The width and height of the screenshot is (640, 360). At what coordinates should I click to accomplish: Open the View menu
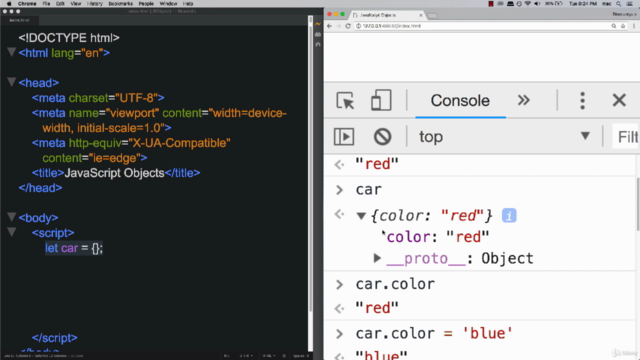(x=76, y=4)
